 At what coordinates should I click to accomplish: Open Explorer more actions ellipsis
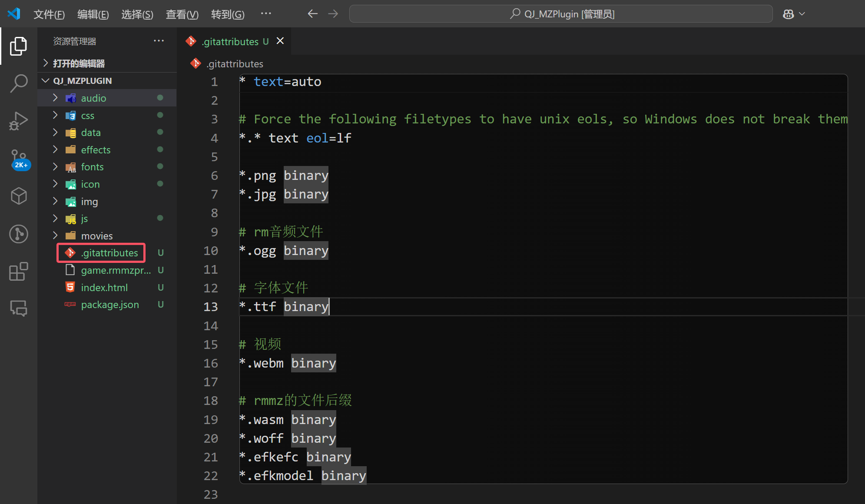point(159,41)
